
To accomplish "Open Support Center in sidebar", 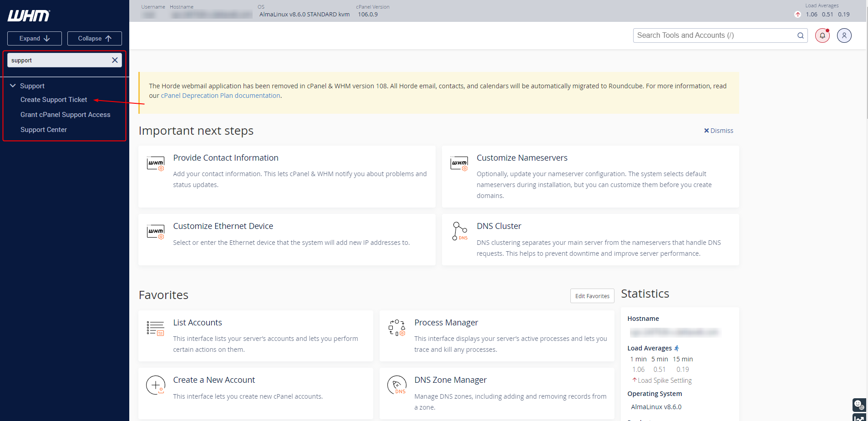I will coord(44,130).
